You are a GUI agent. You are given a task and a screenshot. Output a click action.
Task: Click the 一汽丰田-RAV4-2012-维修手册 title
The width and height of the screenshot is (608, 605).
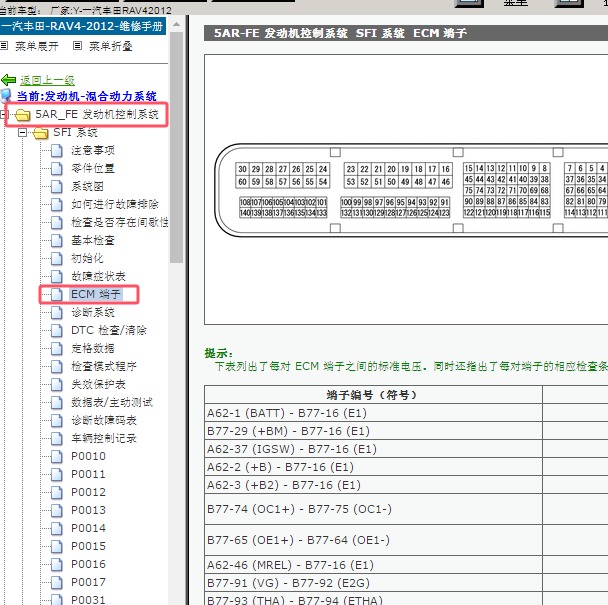[83, 26]
